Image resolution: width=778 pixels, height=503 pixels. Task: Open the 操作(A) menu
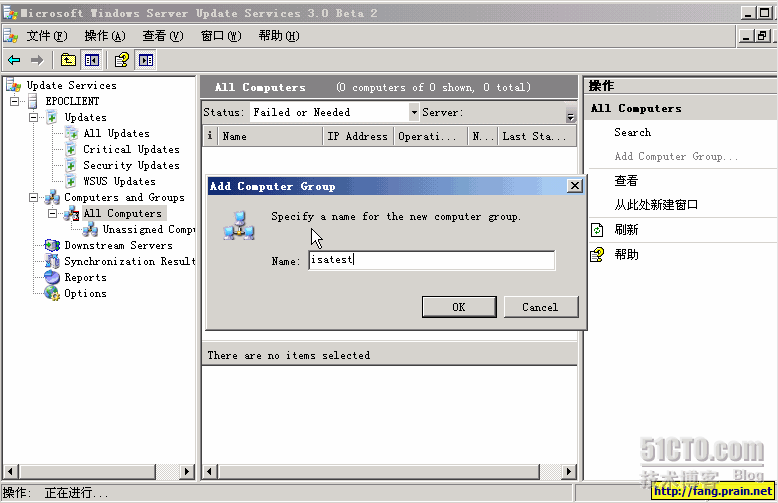105,36
